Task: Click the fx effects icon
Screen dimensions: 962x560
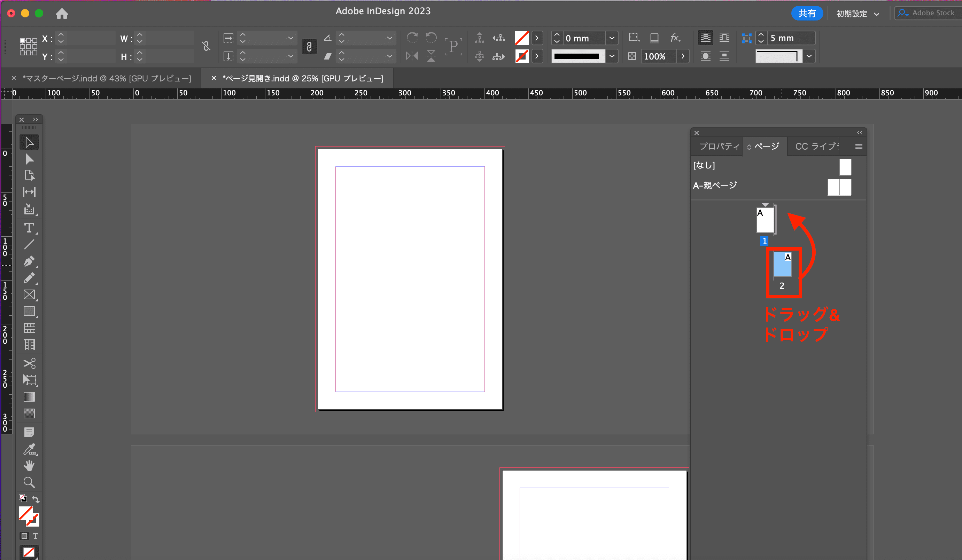Action: [675, 38]
